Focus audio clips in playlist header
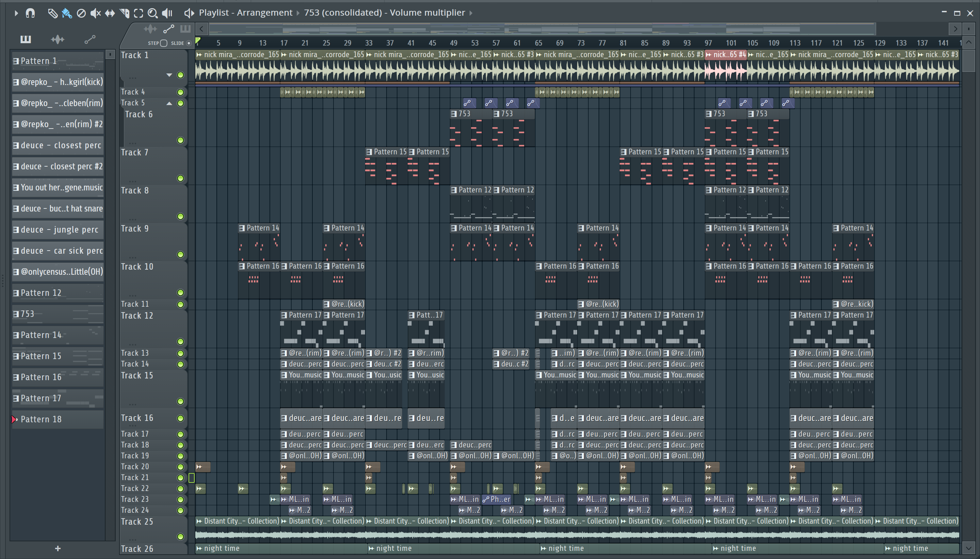Image resolution: width=980 pixels, height=559 pixels. click(x=150, y=29)
